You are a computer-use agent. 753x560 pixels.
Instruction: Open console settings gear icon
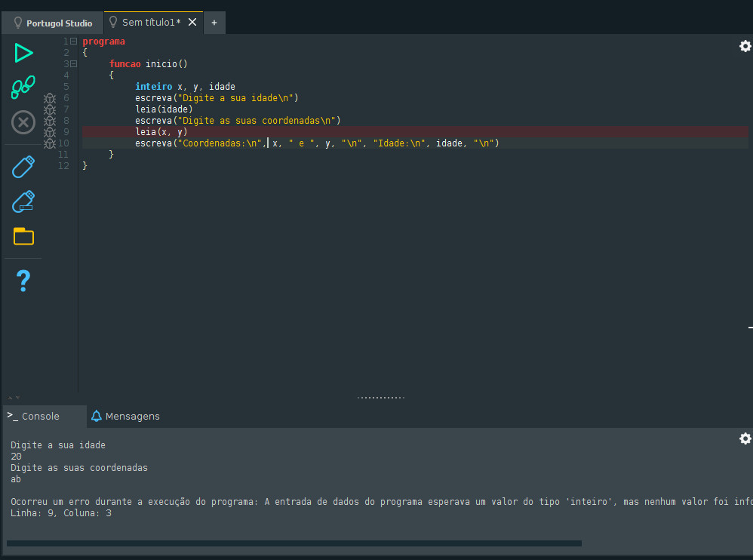[745, 438]
